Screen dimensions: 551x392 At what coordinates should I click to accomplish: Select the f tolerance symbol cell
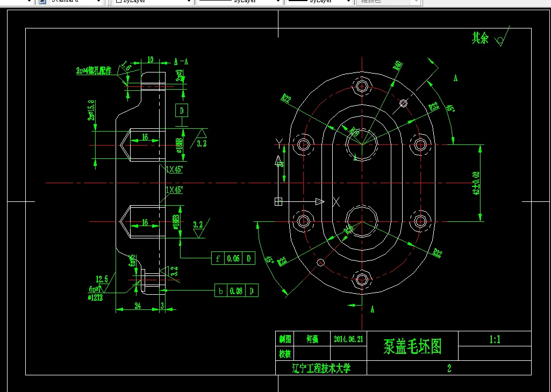[x=218, y=258]
